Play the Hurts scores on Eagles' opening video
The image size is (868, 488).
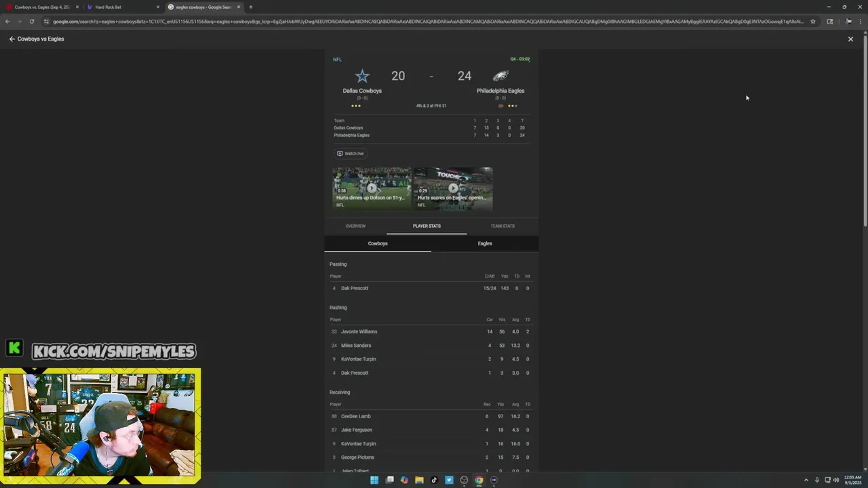pyautogui.click(x=453, y=188)
